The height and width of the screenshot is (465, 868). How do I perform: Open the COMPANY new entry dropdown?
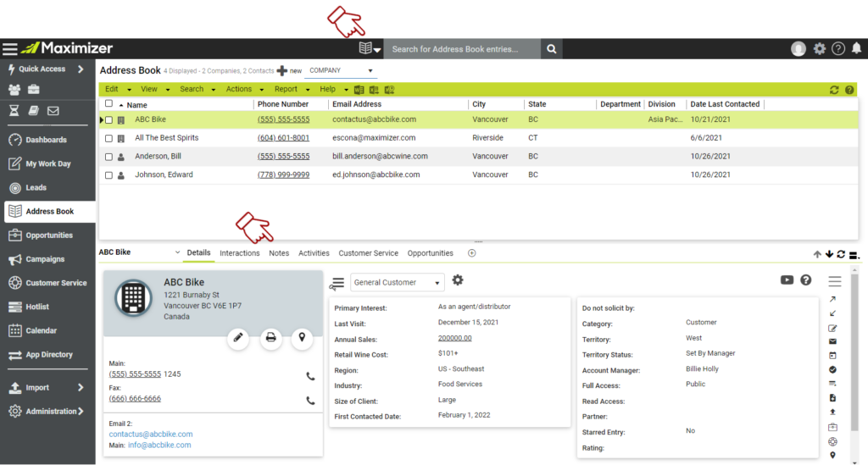(342, 70)
